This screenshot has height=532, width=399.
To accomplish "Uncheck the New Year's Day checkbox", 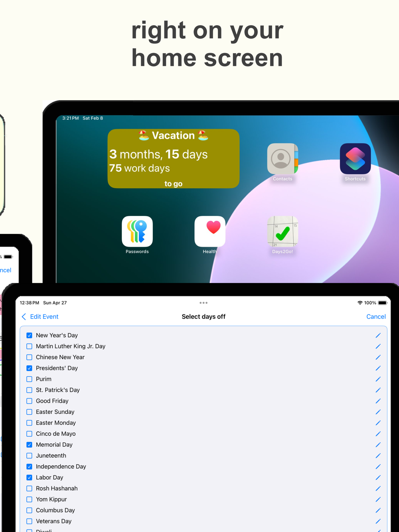I will [29, 335].
